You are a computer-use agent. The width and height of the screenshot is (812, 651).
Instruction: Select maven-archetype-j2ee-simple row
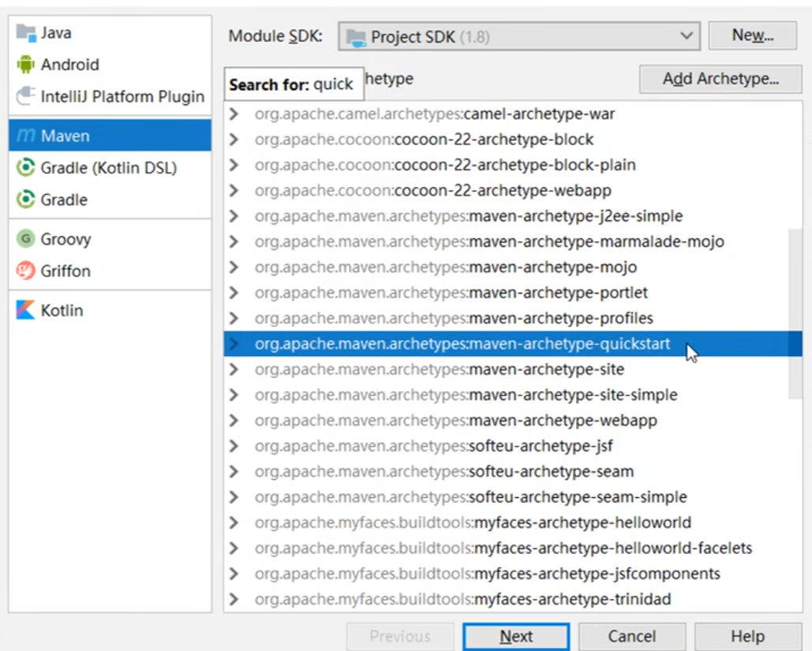click(513, 216)
